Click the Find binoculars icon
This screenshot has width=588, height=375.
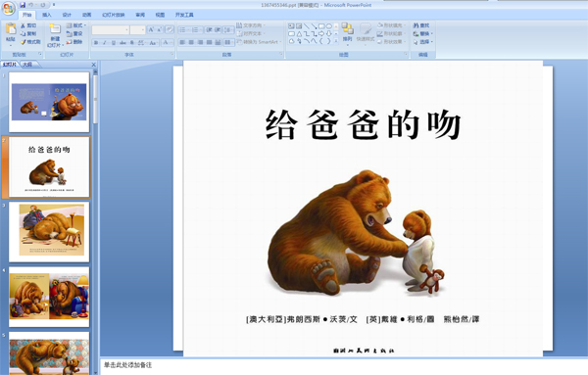point(416,25)
